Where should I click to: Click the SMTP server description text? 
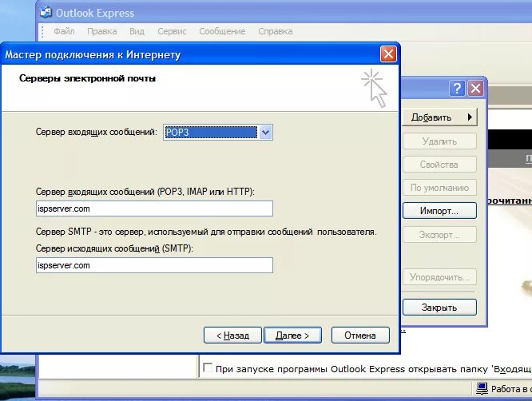pyautogui.click(x=206, y=232)
